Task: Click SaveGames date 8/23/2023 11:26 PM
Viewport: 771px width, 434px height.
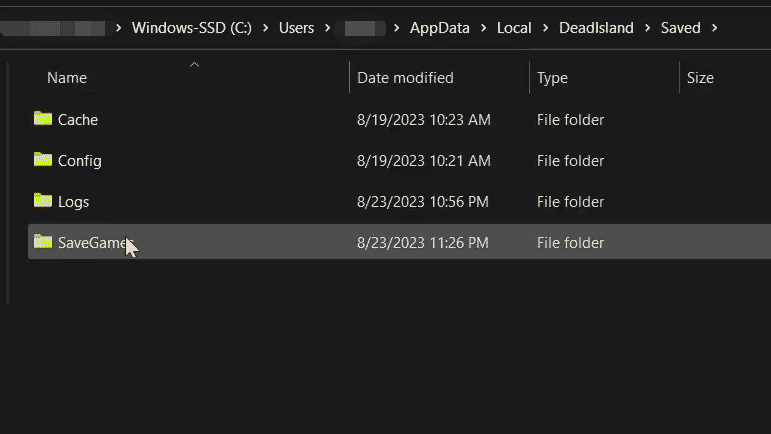Action: tap(423, 243)
